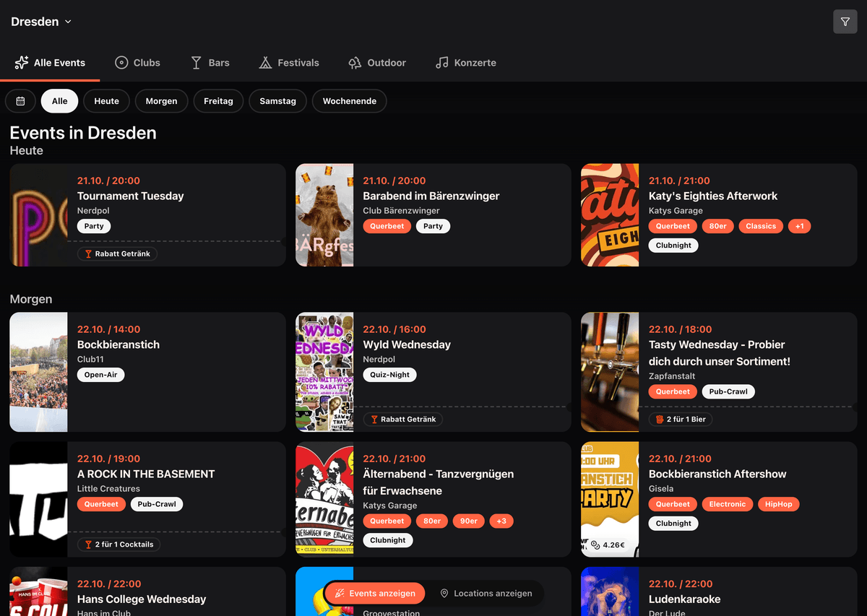Click the 80er tag on Katy's Eighties
This screenshot has width=867, height=616.
click(718, 226)
